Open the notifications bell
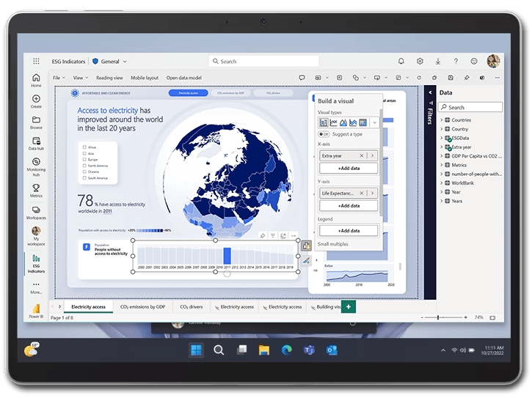This screenshot has height=398, width=532. point(401,62)
